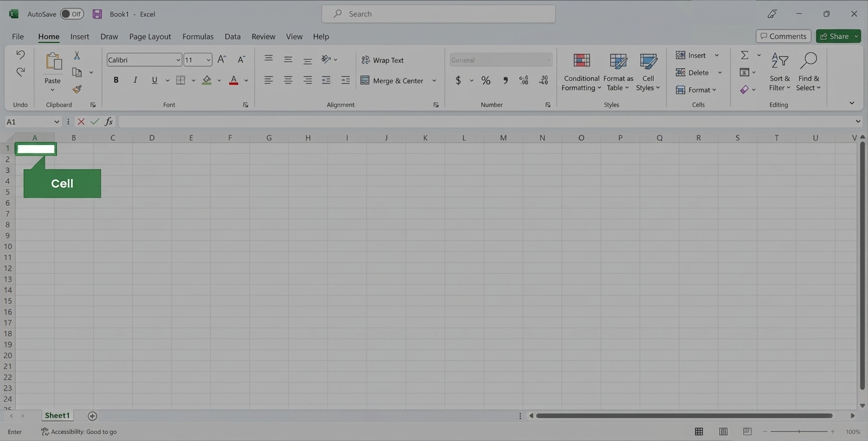This screenshot has width=868, height=441.
Task: Click the Search box in title bar
Action: [x=438, y=14]
